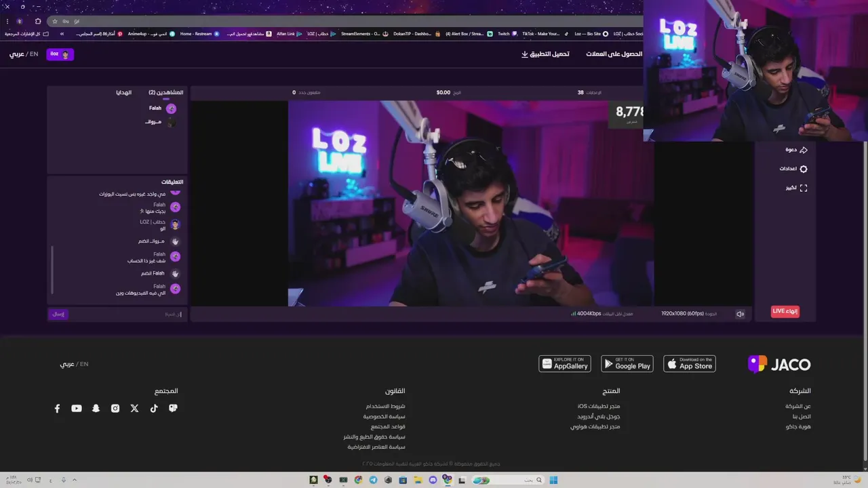Open Discord from the taskbar

[433, 480]
